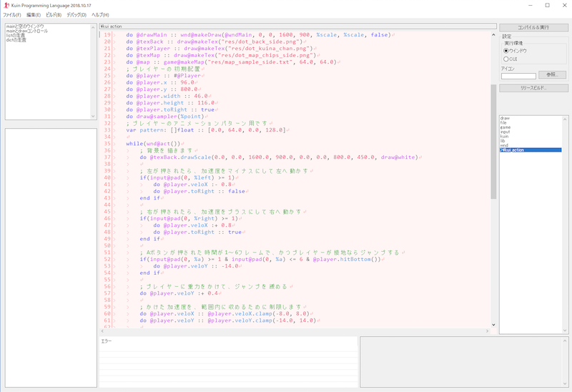Click the editor horizontal scroll left arrow

102,331
